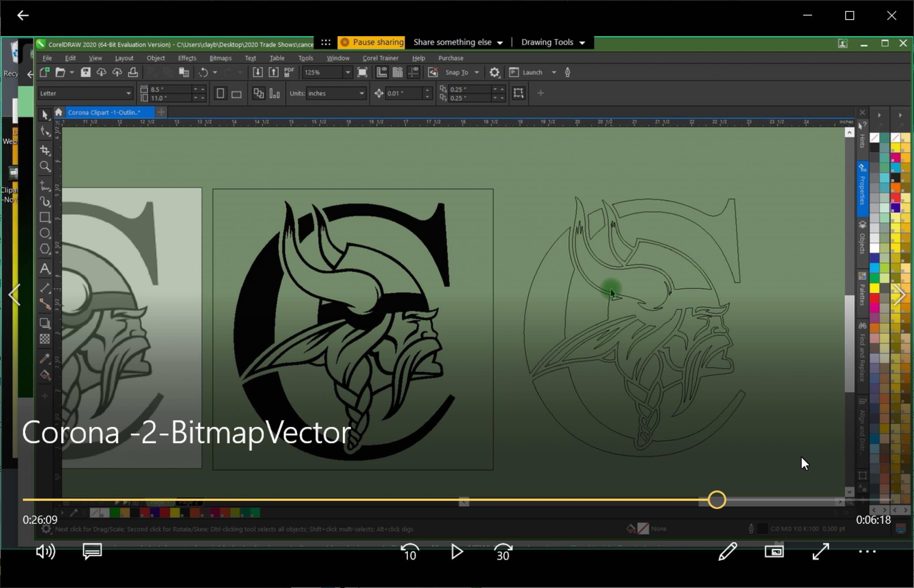Image resolution: width=914 pixels, height=588 pixels.
Task: Click the Import icon
Action: coord(258,72)
